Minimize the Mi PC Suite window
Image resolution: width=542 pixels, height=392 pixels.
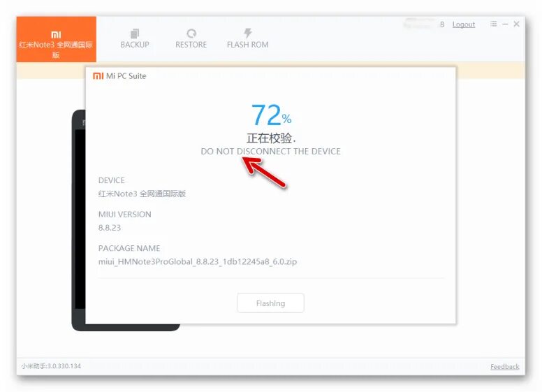point(506,24)
